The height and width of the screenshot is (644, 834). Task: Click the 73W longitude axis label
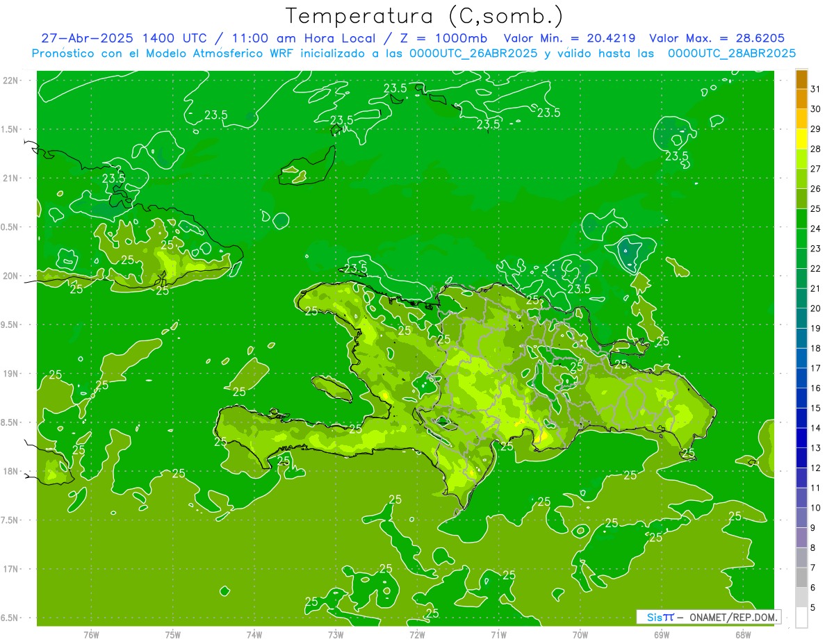(336, 635)
